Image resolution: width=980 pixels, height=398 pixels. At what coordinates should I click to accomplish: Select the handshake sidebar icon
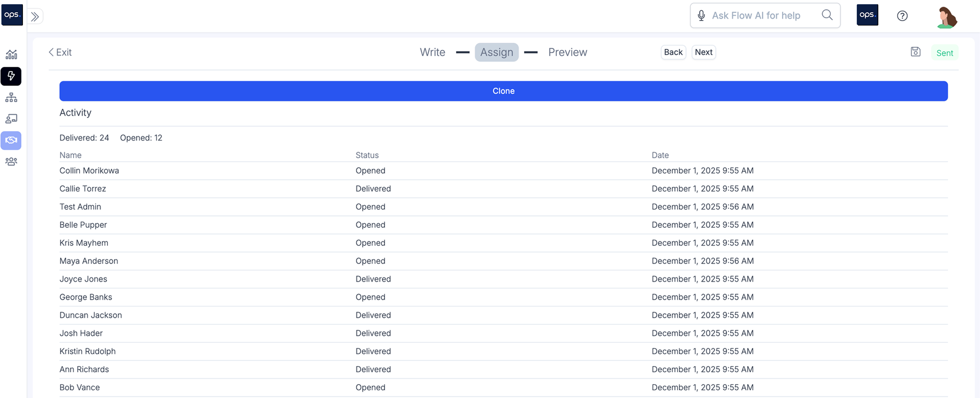11,140
